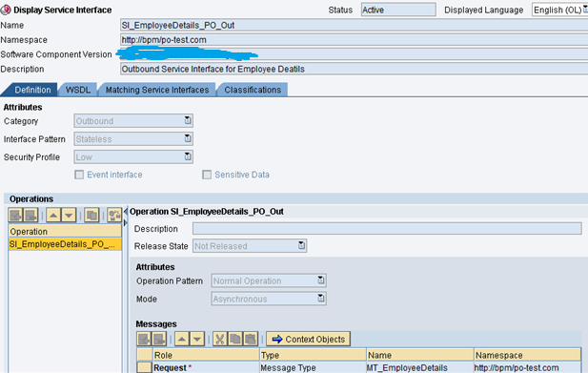588x373 pixels.
Task: Open the Category dropdown showing Outbound
Action: click(188, 120)
